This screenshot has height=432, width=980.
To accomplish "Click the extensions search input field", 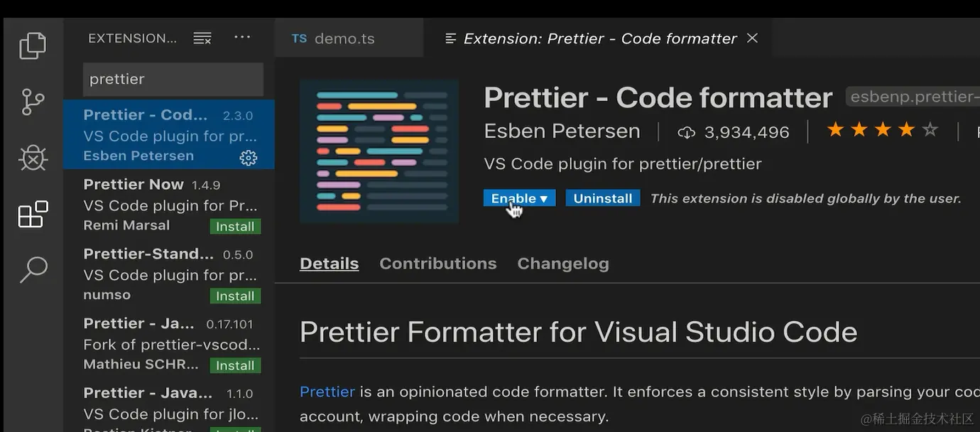I will click(x=173, y=79).
